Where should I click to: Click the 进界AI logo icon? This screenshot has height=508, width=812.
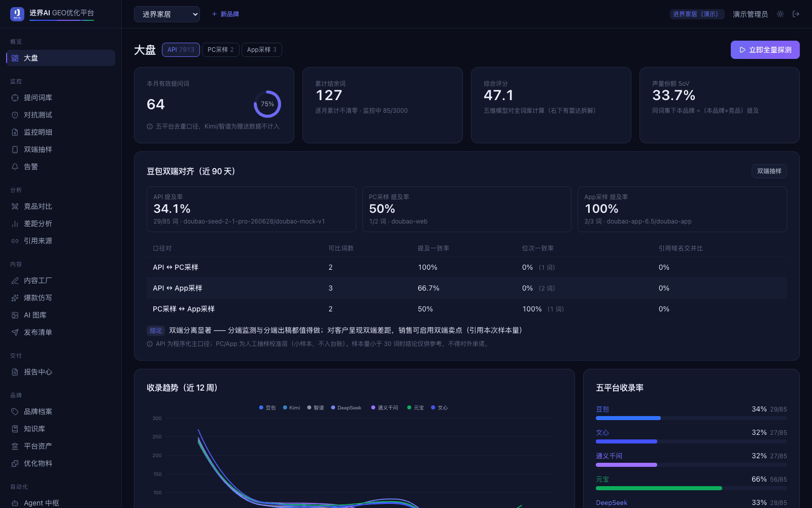pos(17,14)
